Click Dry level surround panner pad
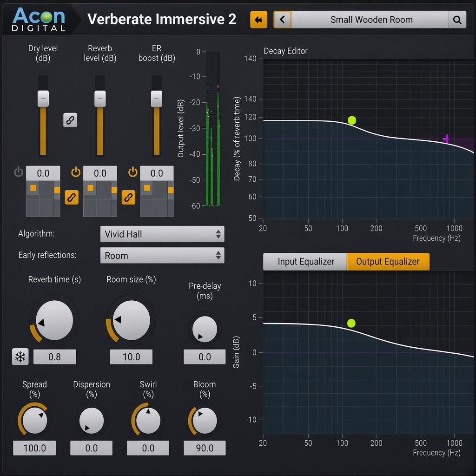476x476 pixels. coord(43,199)
